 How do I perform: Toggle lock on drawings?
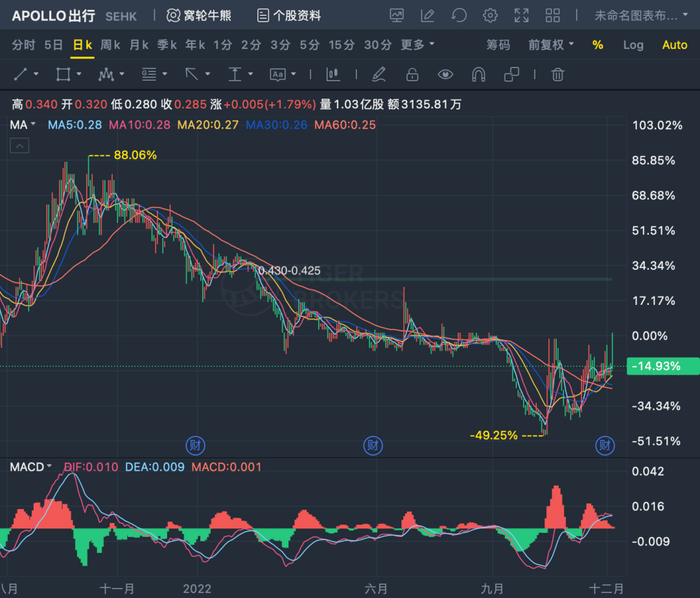tap(411, 74)
